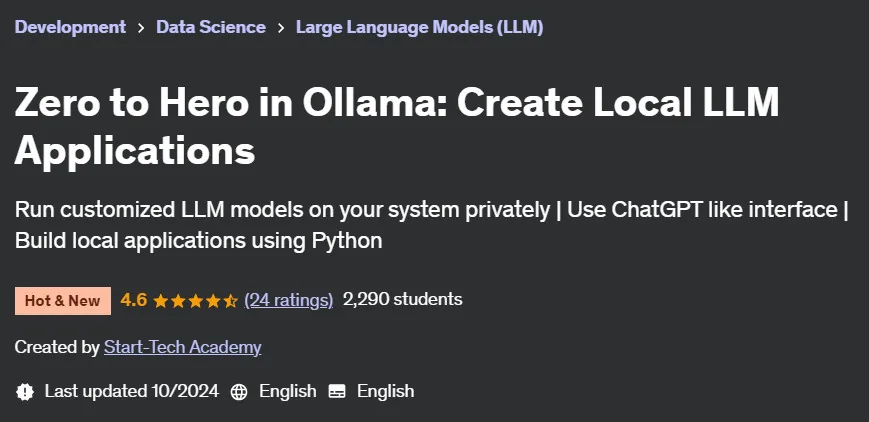Open the (24 ratings) link
869x422 pixels.
pos(289,300)
